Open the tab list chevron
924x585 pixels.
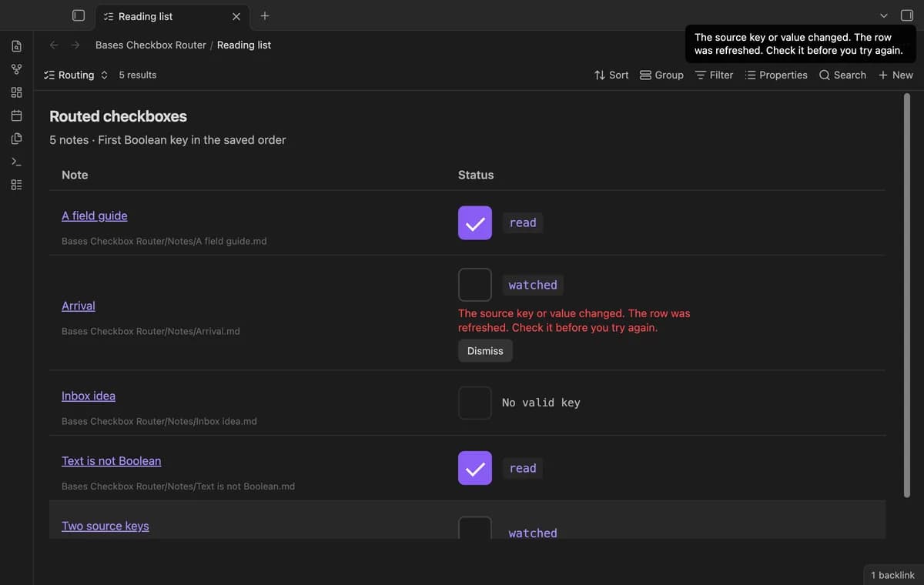[884, 15]
